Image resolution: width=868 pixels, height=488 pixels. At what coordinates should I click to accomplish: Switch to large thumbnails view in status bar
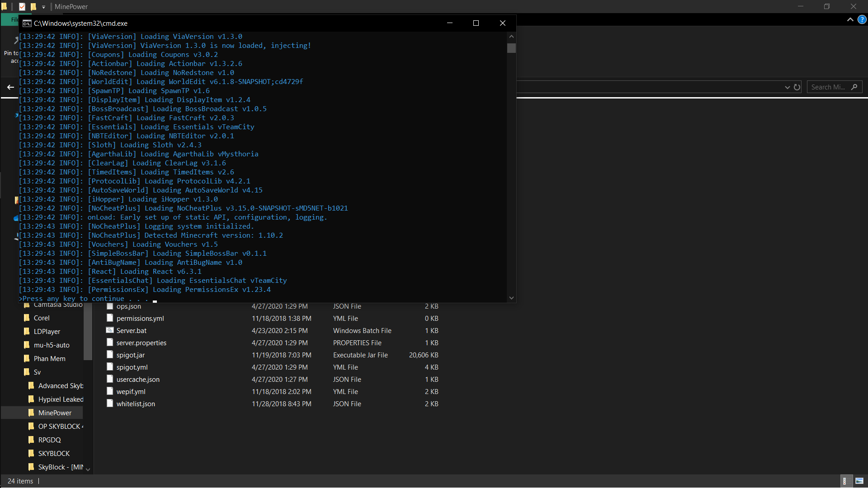pos(859,481)
